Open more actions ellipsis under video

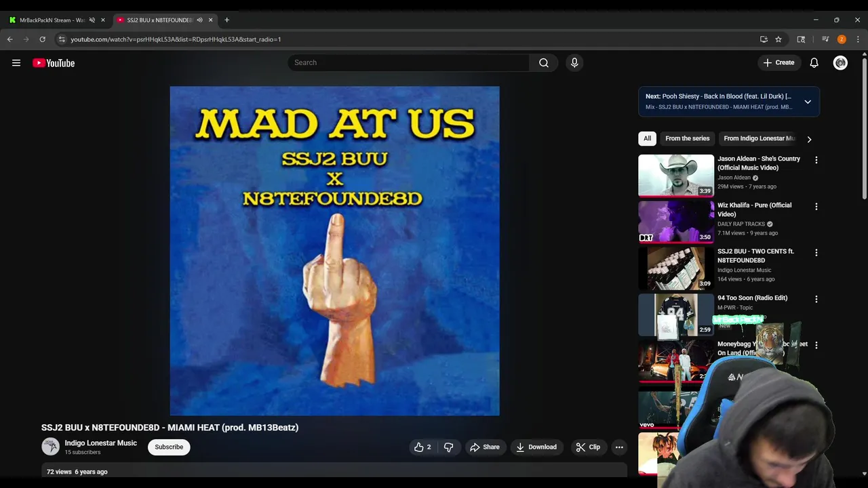point(619,447)
